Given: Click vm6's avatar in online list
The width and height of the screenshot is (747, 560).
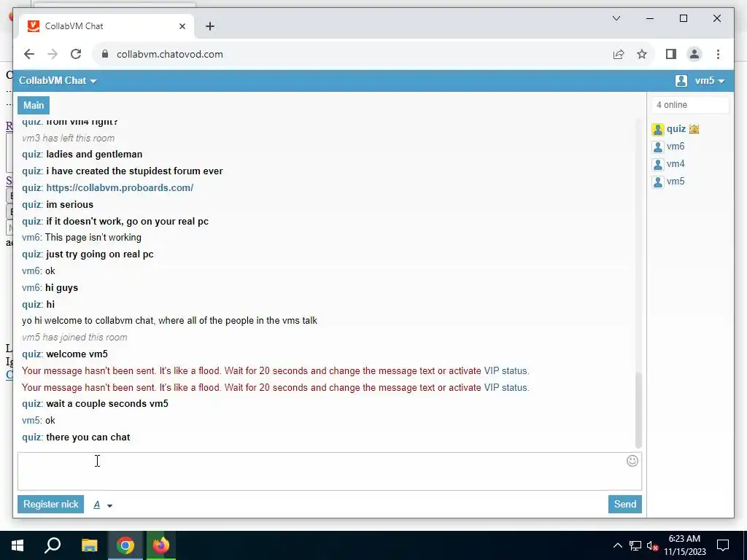Looking at the screenshot, I should pyautogui.click(x=658, y=147).
